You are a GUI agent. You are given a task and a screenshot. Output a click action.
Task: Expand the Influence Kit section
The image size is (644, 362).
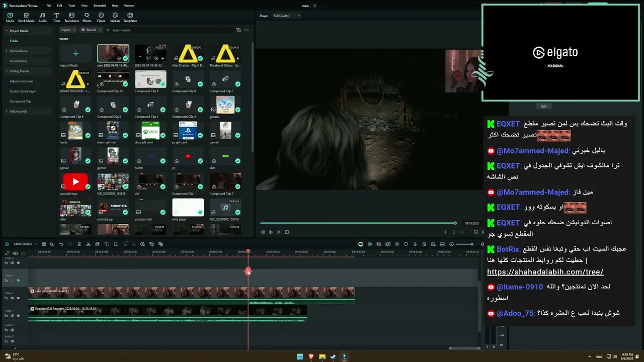click(x=7, y=111)
